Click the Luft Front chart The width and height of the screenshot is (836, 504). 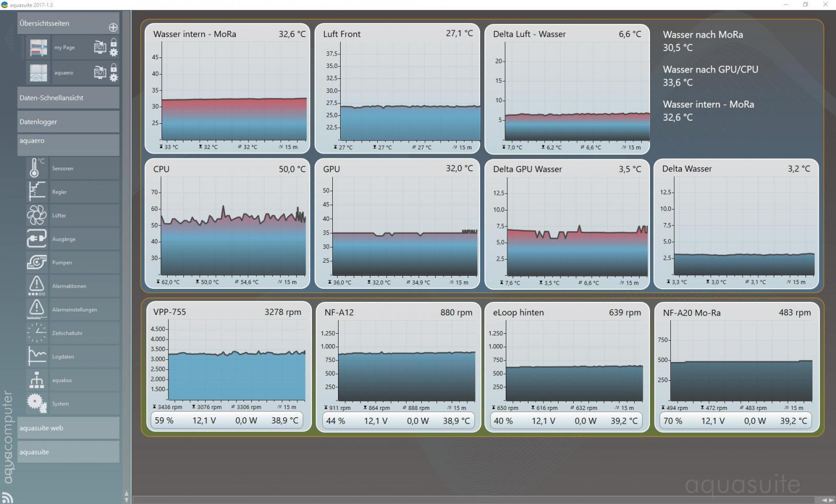point(398,89)
